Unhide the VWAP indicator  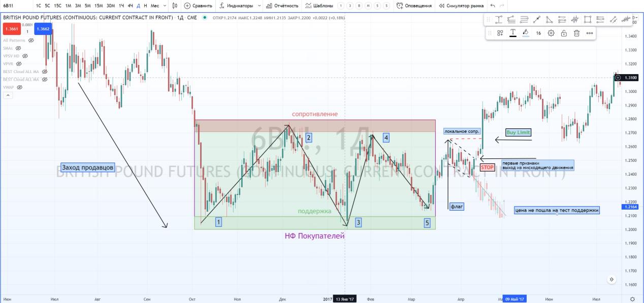coord(19,87)
